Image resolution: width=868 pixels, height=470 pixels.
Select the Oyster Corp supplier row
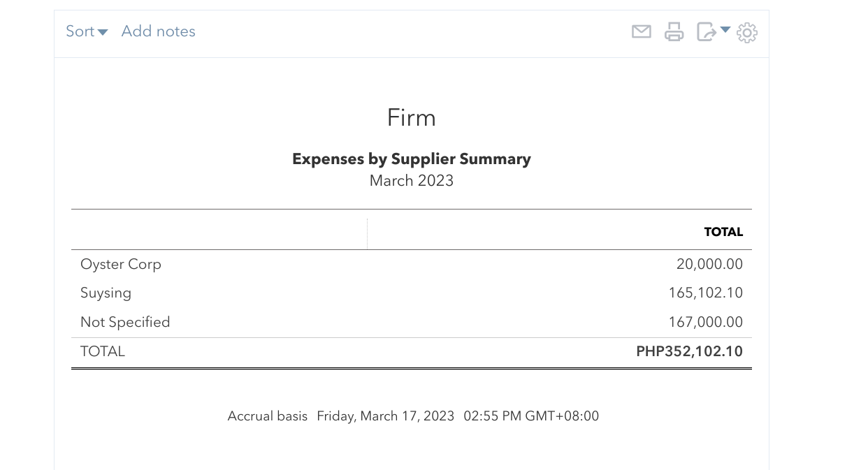(121, 265)
